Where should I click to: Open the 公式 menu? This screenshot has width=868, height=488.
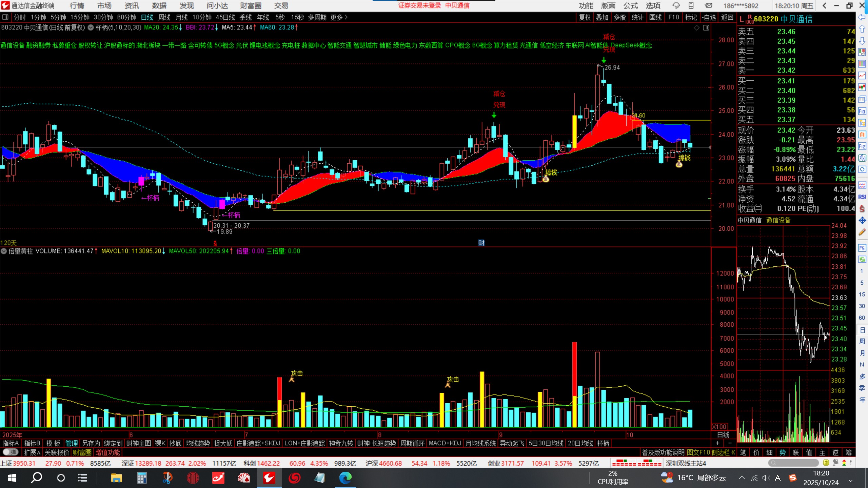[630, 5]
